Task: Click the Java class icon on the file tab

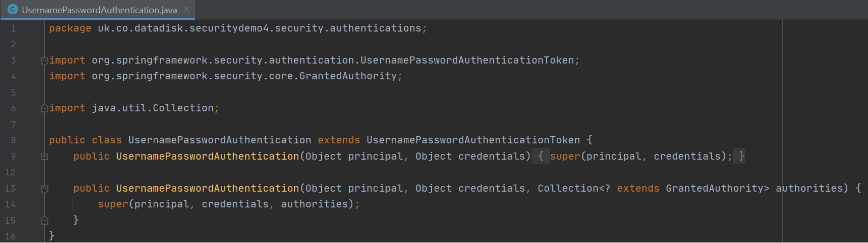Action: tap(13, 9)
